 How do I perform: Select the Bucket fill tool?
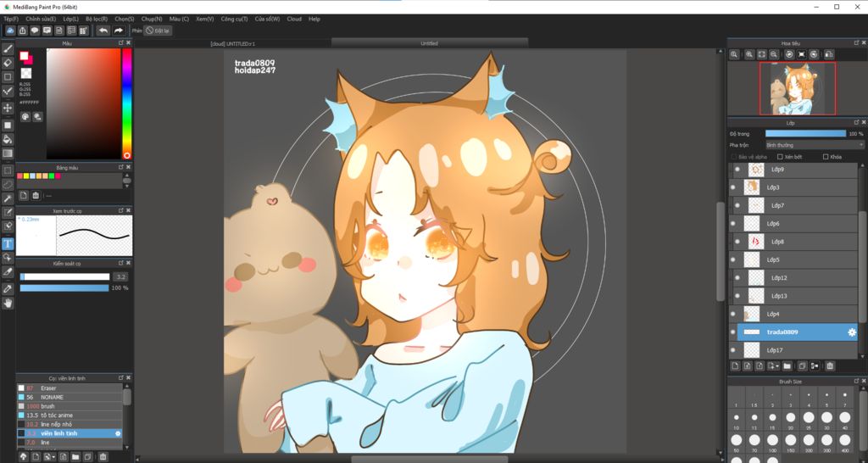coord(8,139)
